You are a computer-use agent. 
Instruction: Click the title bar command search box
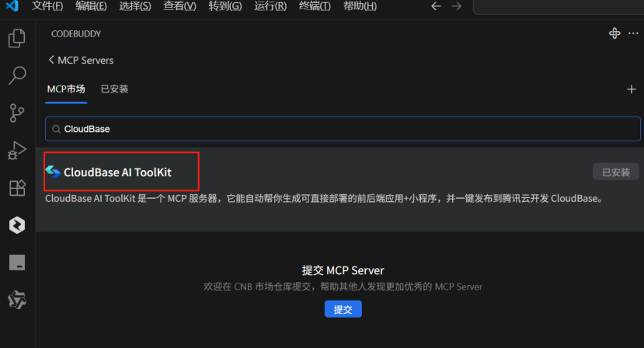tap(559, 6)
